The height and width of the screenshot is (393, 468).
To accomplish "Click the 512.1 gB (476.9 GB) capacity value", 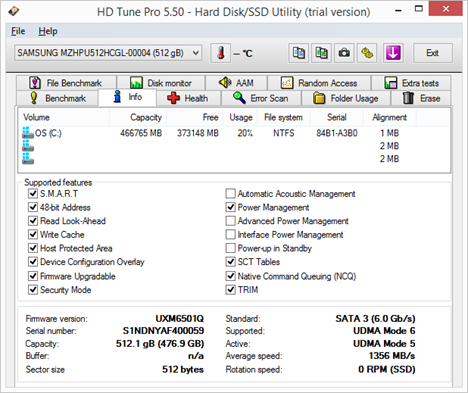I will click(x=160, y=343).
